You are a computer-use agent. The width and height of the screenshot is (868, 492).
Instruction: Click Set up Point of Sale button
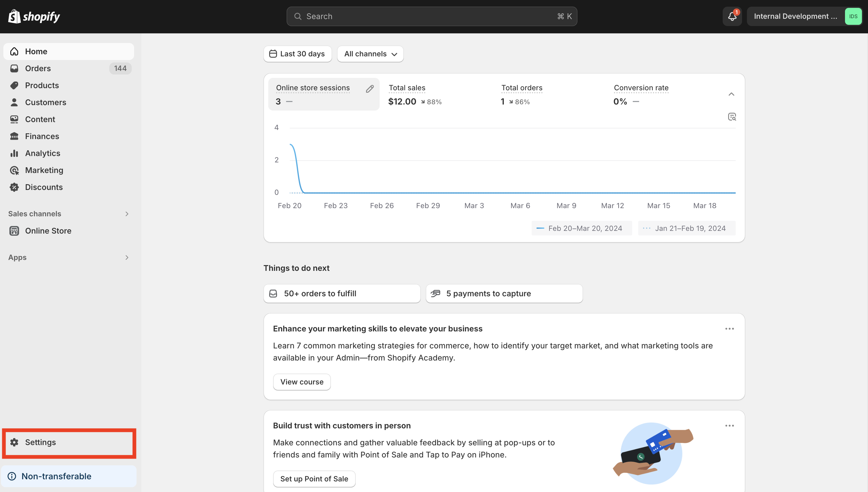tap(314, 478)
